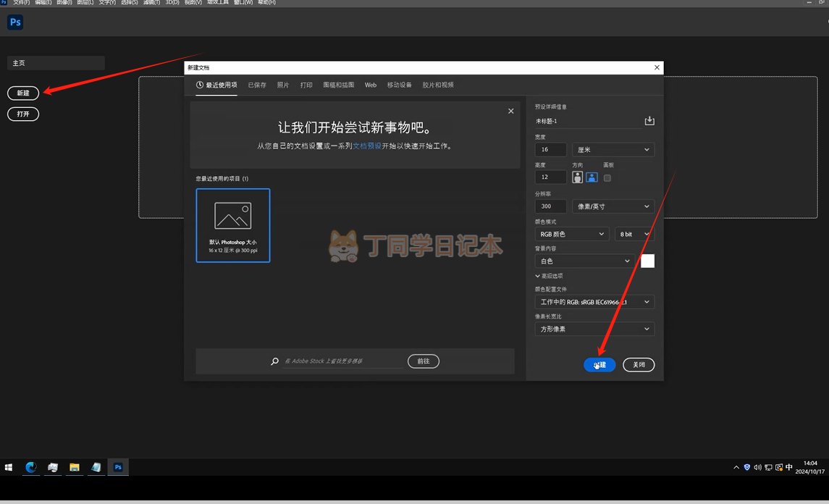Screen dimensions: 829x504
Task: Open the RGB color mode dropdown
Action: [571, 234]
